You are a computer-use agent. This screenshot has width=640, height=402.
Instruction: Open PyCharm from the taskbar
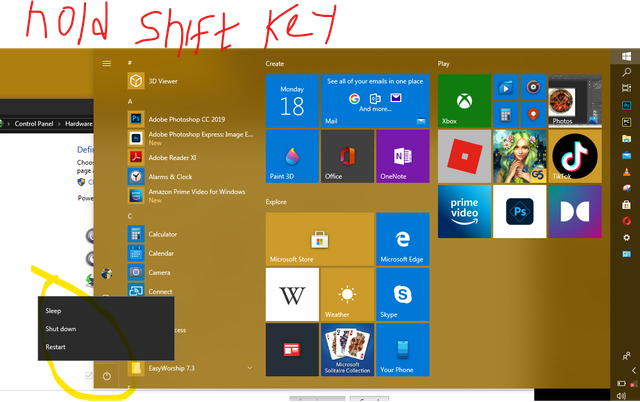pyautogui.click(x=627, y=122)
